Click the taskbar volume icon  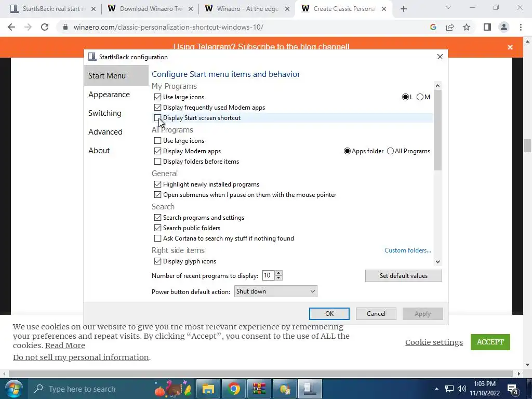click(461, 389)
